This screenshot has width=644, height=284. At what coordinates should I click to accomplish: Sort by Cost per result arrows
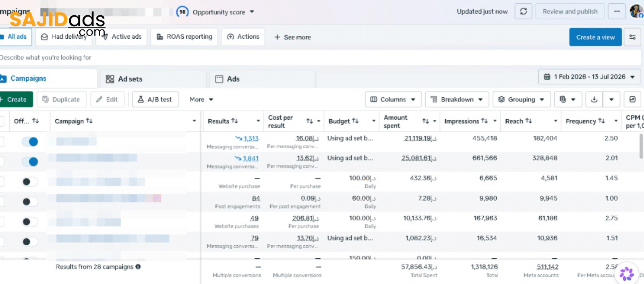point(309,121)
